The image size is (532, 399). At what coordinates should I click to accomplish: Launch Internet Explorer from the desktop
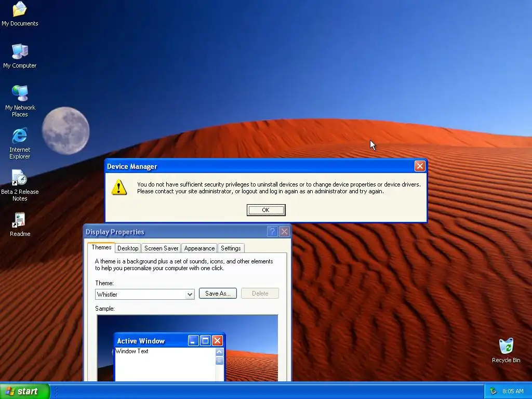pos(20,143)
